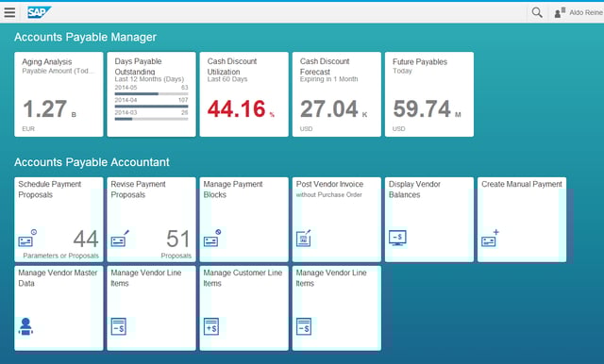
Task: Click the Accounts Payable Accountant group heading
Action: pos(92,162)
